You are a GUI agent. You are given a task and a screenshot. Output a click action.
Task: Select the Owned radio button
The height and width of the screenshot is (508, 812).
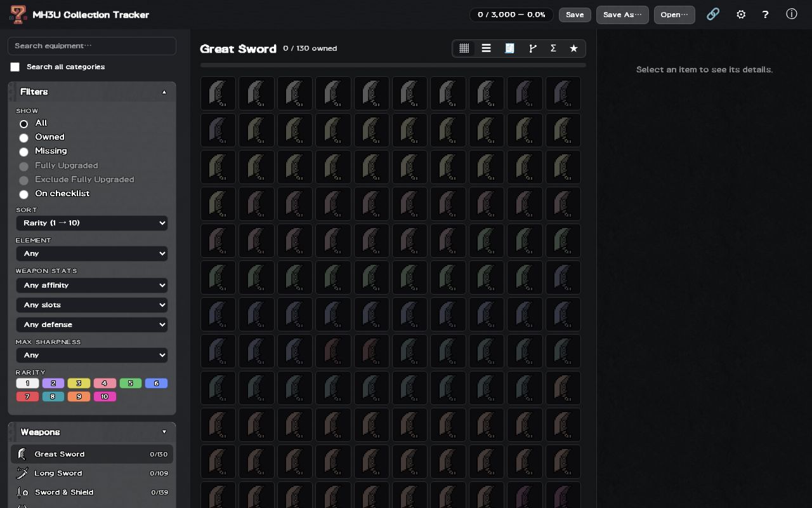point(23,138)
